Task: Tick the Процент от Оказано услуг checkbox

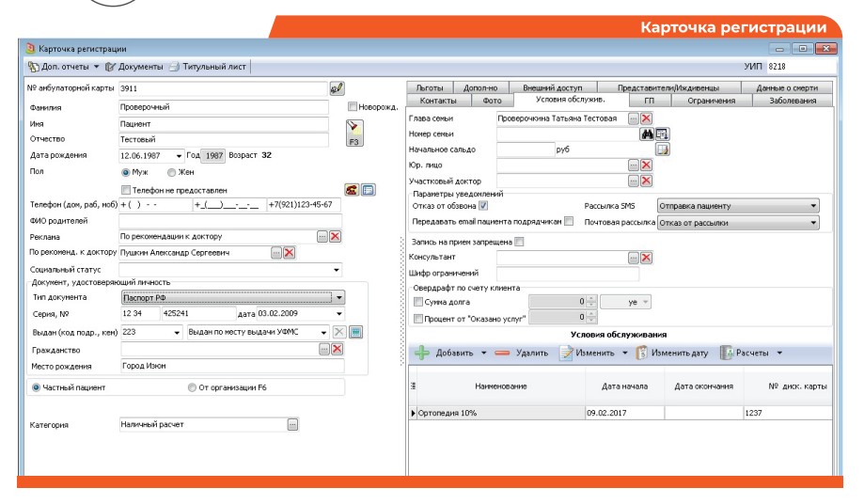Action: point(418,319)
